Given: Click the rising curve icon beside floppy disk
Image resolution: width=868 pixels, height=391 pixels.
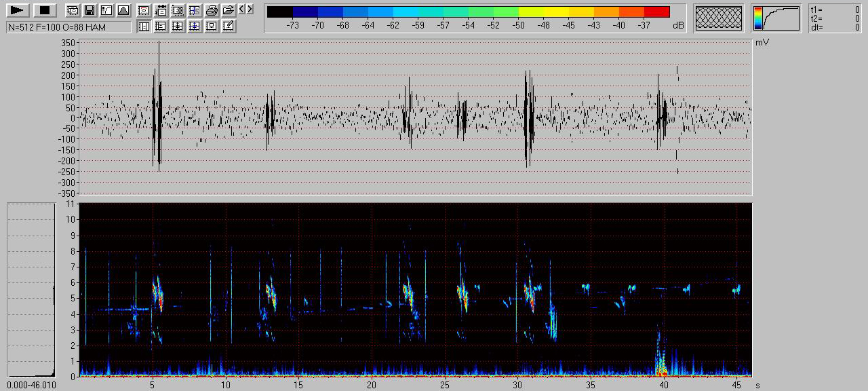Looking at the screenshot, I should (x=106, y=10).
